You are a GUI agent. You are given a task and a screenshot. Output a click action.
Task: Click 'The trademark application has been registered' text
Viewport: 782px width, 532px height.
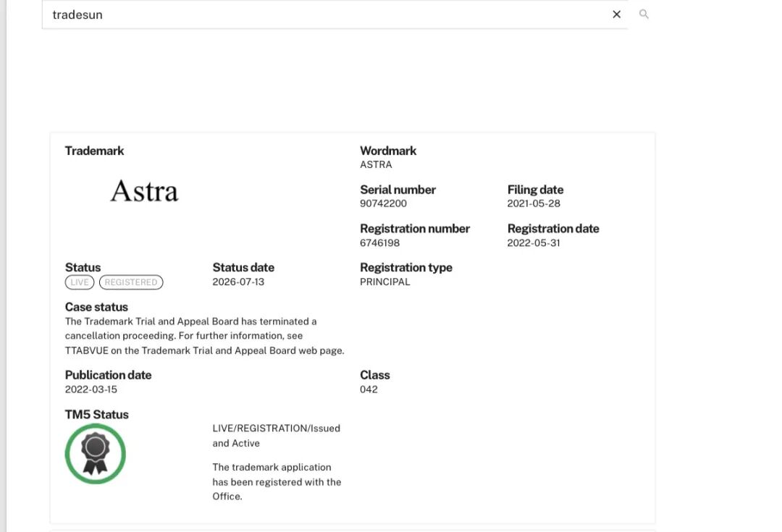point(277,481)
